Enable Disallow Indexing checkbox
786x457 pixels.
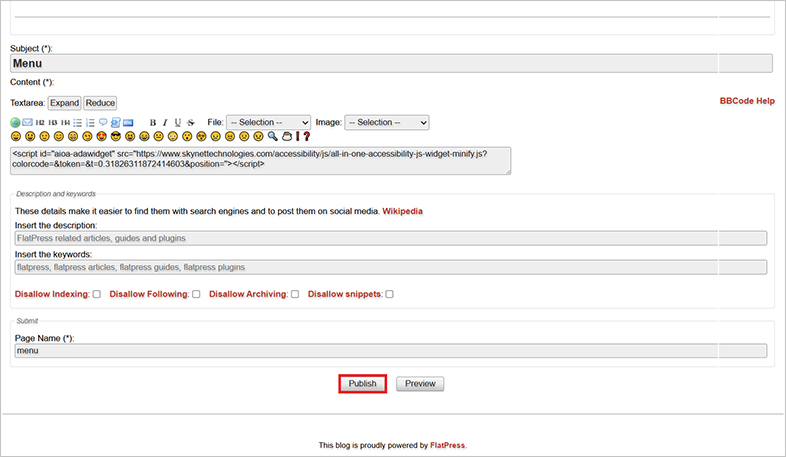tap(97, 294)
